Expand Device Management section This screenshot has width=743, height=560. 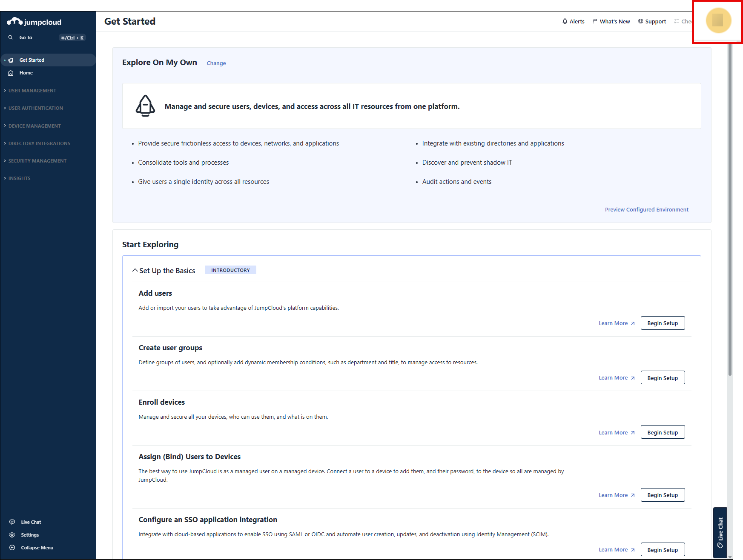pyautogui.click(x=34, y=126)
